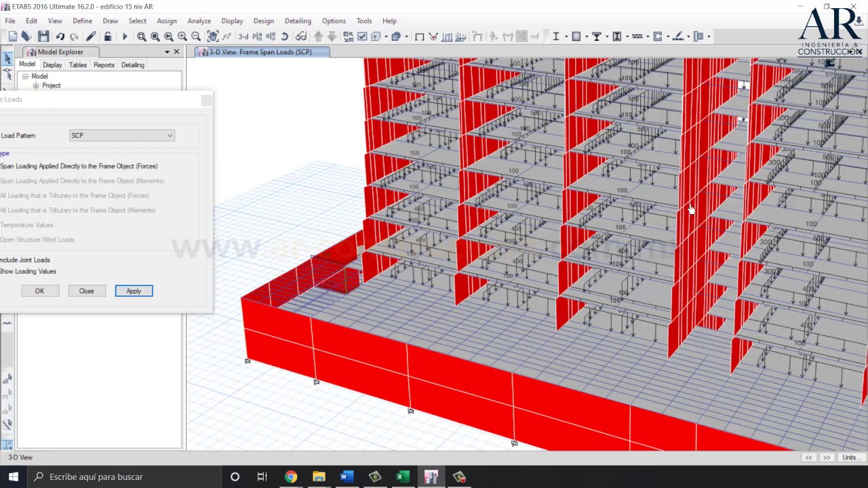Click the New Model icon
This screenshot has width=868, height=488.
coord(13,36)
